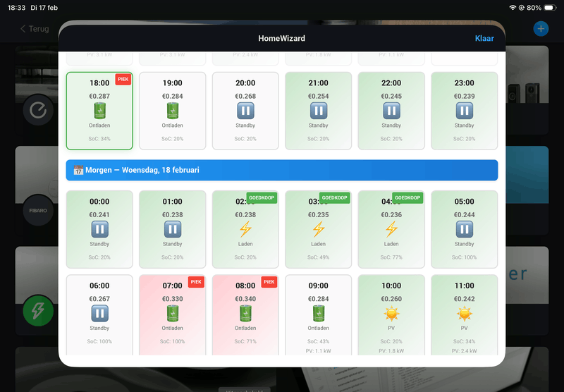Tap the 21:00 standby pause icon
The image size is (564, 392).
[x=319, y=111]
